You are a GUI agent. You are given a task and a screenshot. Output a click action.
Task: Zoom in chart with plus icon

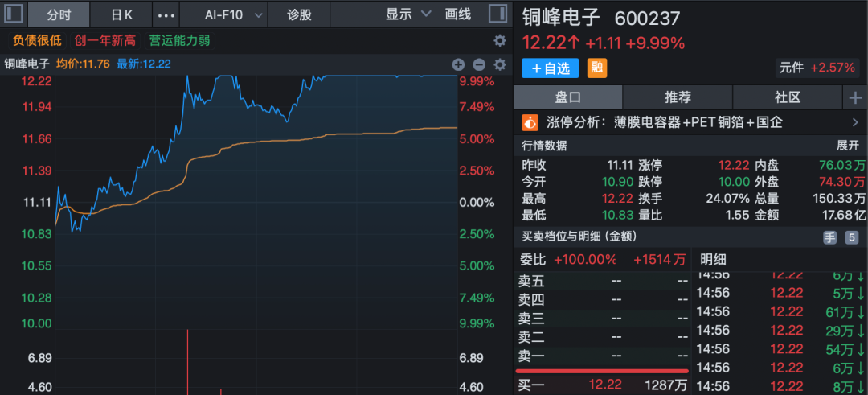(458, 64)
